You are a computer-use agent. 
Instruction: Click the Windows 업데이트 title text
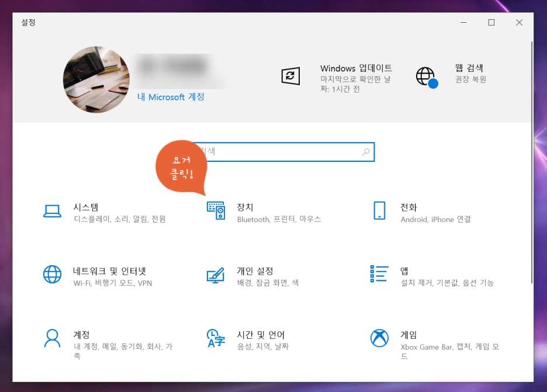[x=356, y=68]
